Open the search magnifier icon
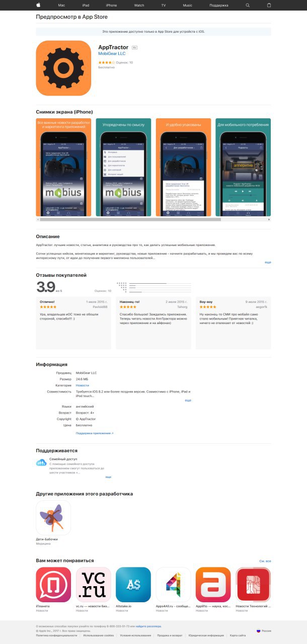Image resolution: width=307 pixels, height=644 pixels. click(x=248, y=5)
